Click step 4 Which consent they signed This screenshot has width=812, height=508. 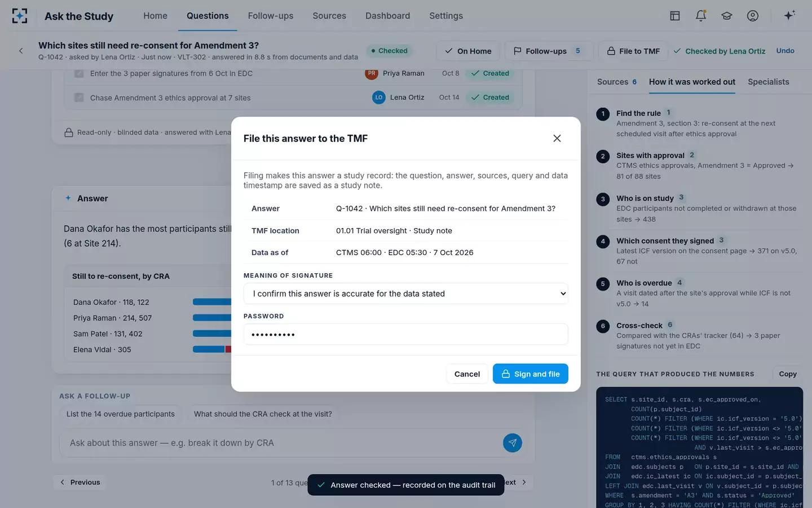(x=699, y=251)
